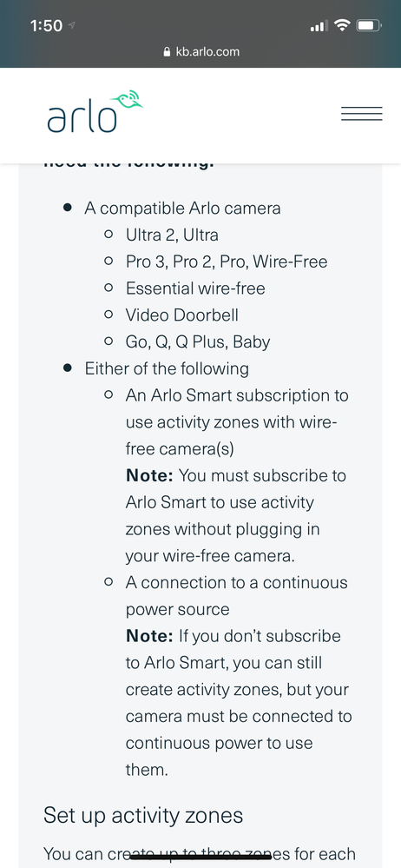Tap the "Set up activity zones" heading
Viewport: 401px width, 868px height.
pos(143,815)
